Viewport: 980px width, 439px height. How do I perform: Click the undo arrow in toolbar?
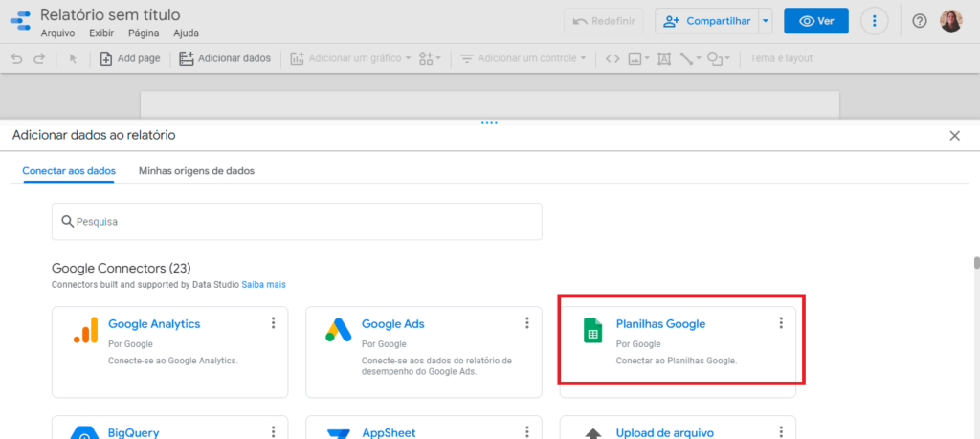(x=17, y=58)
